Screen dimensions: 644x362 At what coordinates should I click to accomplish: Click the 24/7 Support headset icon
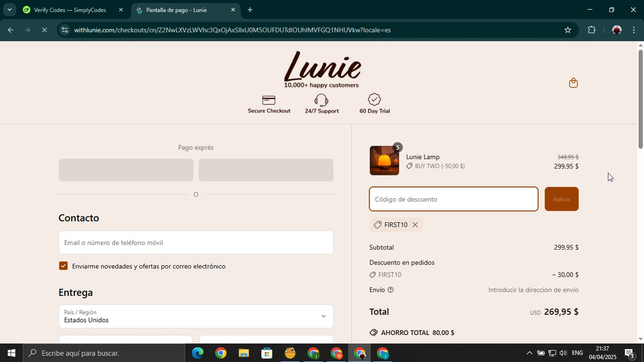pos(321,100)
